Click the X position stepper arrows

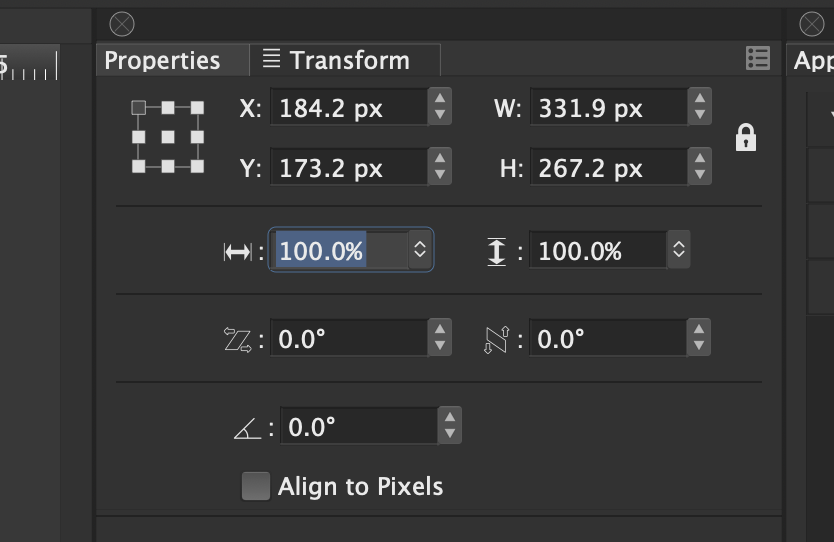439,107
